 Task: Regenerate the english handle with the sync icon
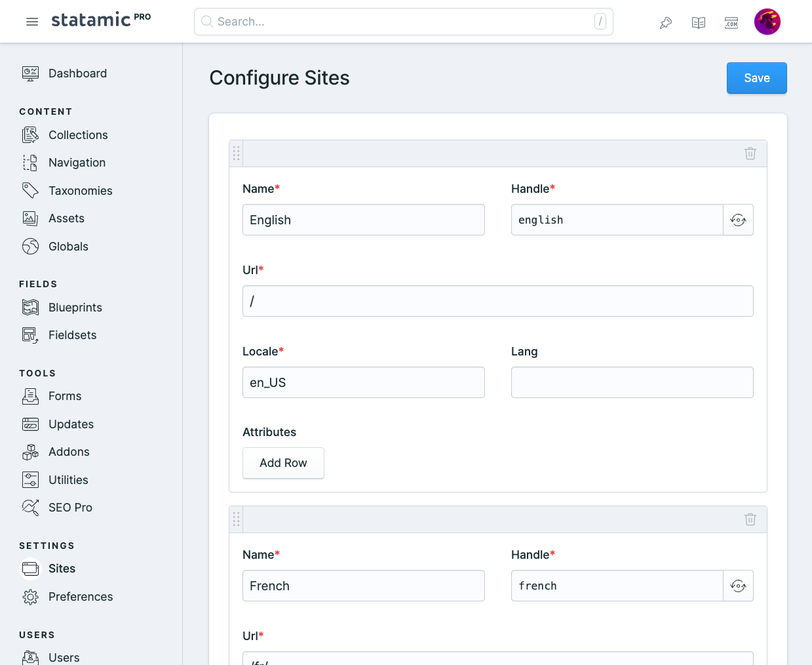point(739,220)
